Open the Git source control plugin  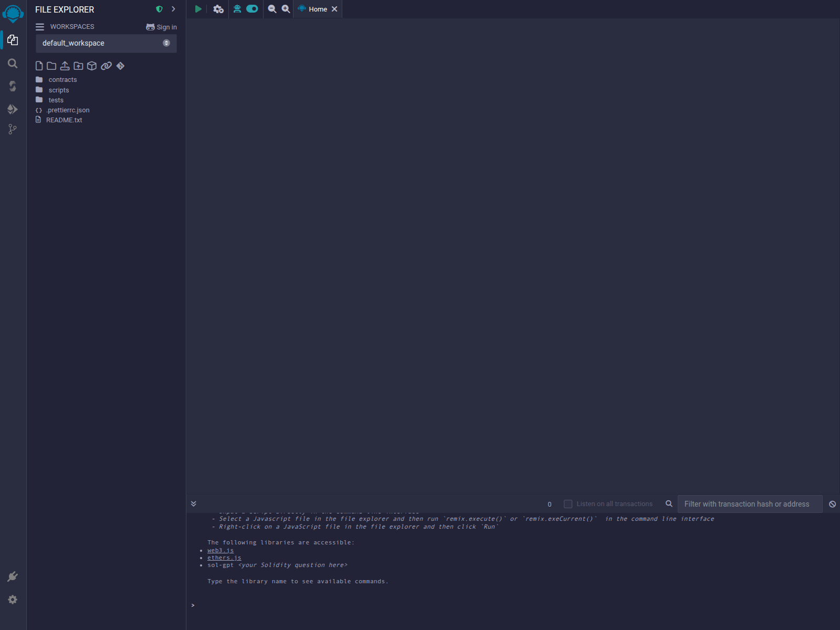tap(13, 129)
